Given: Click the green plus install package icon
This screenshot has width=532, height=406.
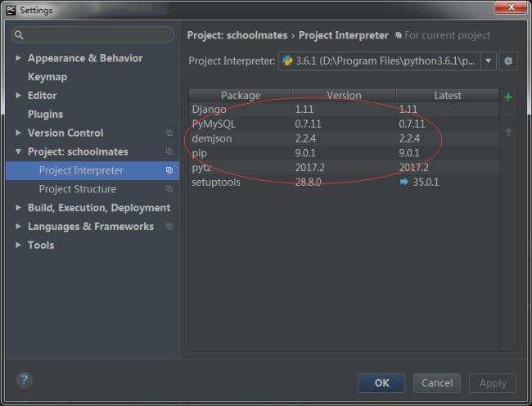Looking at the screenshot, I should coord(508,97).
